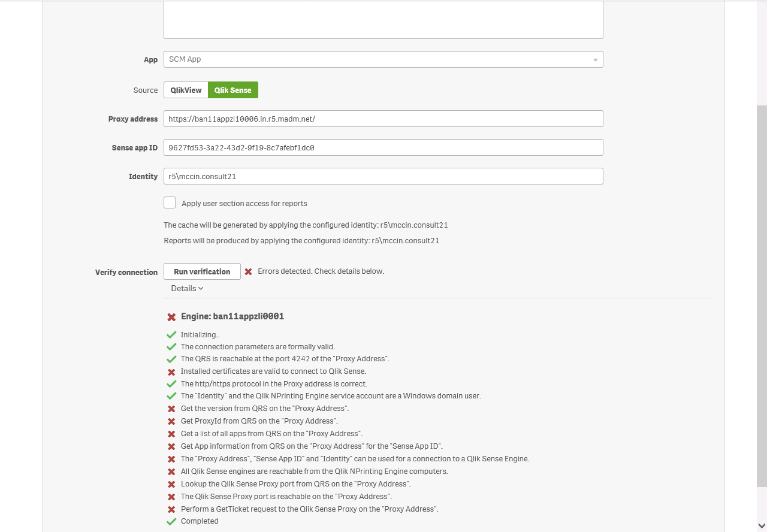Click the 'Verify connection' label
The width and height of the screenshot is (767, 532).
click(x=126, y=272)
